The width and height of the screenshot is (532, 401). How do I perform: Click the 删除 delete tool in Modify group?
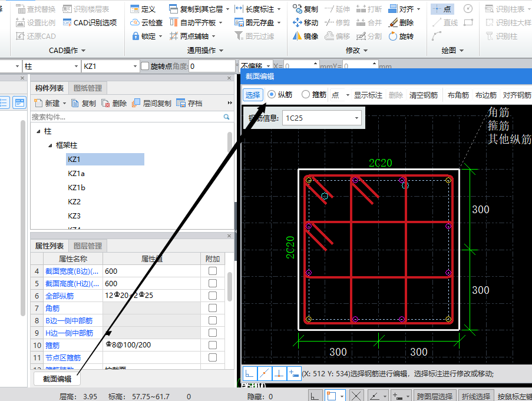401,23
